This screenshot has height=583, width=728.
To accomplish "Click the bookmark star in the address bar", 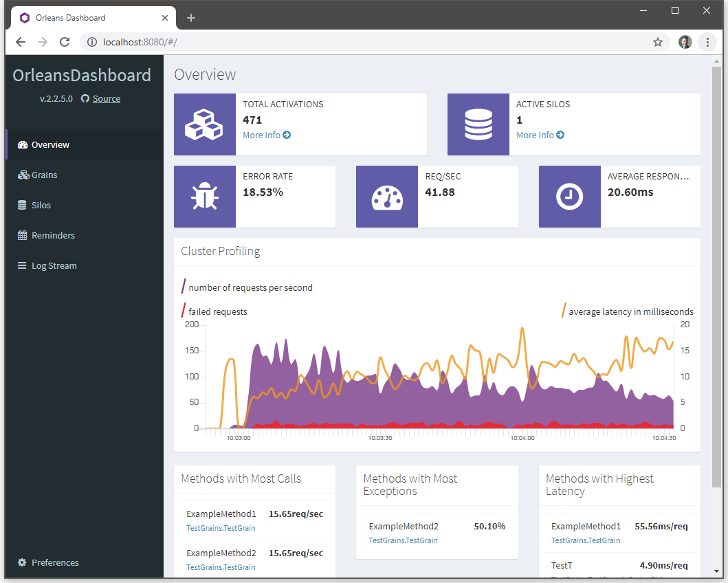I will click(658, 42).
